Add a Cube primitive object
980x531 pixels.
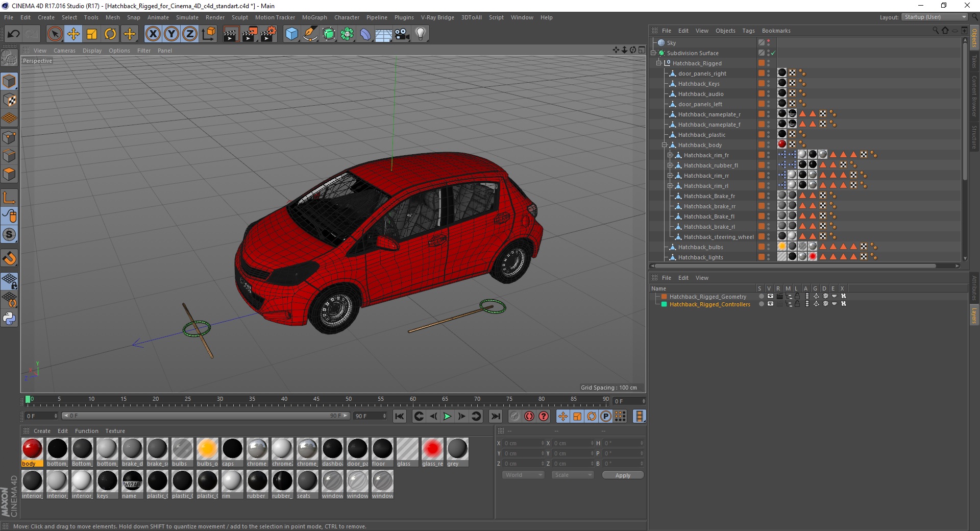[x=291, y=34]
